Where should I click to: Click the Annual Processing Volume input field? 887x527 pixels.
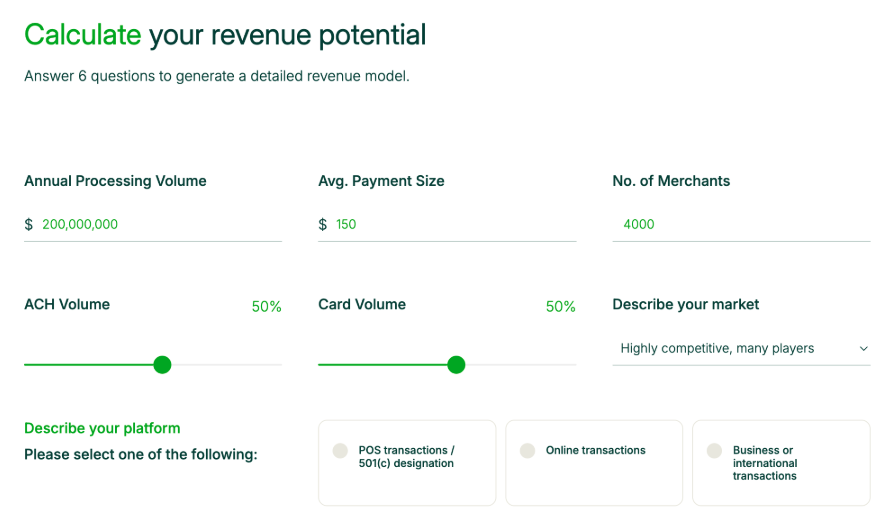[x=153, y=224]
